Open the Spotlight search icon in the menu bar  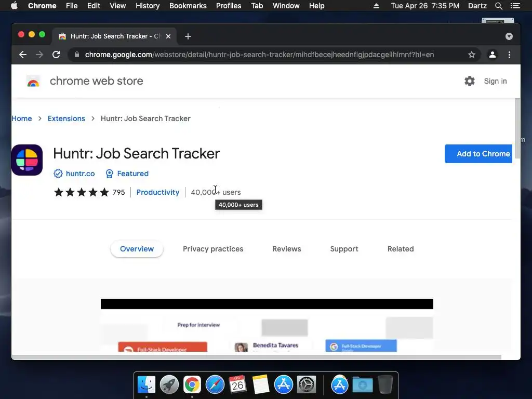(498, 6)
